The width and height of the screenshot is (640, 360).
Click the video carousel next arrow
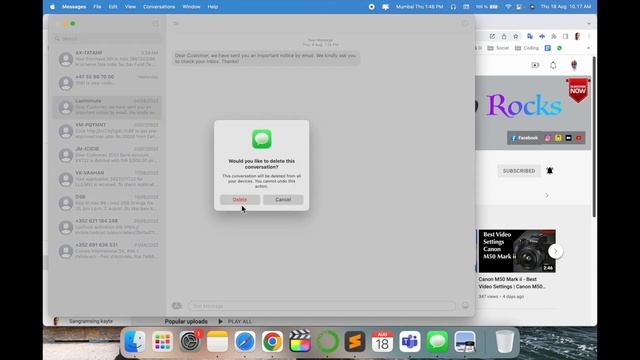coord(556,251)
